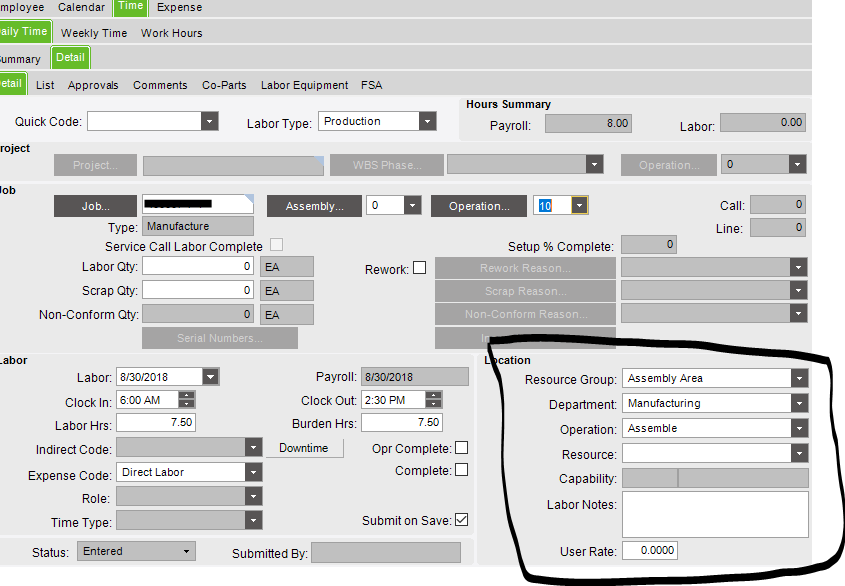Click the job Operation... button
The height and width of the screenshot is (586, 845).
click(479, 206)
